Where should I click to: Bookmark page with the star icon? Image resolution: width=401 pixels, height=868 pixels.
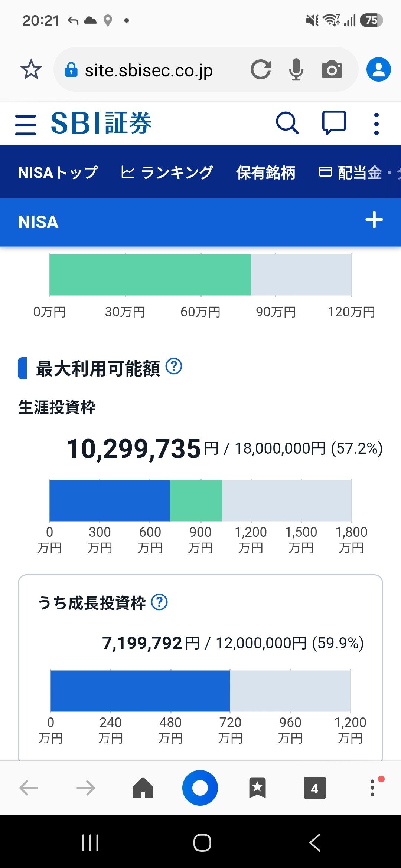(31, 69)
